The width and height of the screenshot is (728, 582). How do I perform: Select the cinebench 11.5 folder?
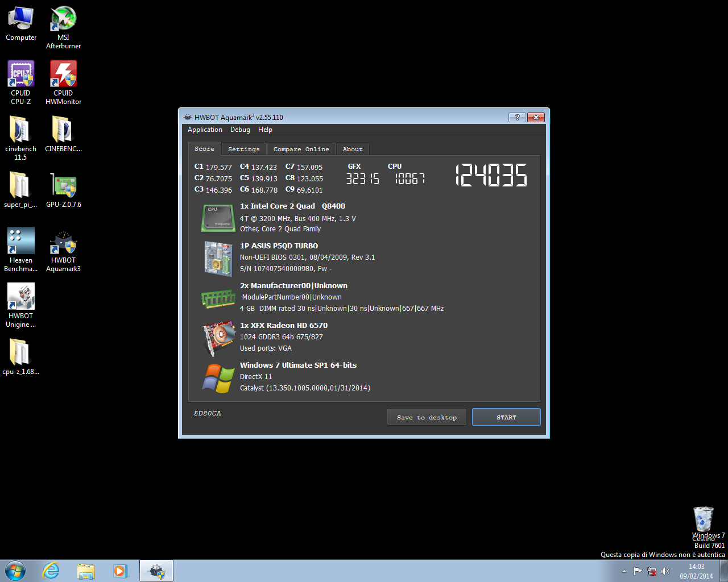click(21, 138)
